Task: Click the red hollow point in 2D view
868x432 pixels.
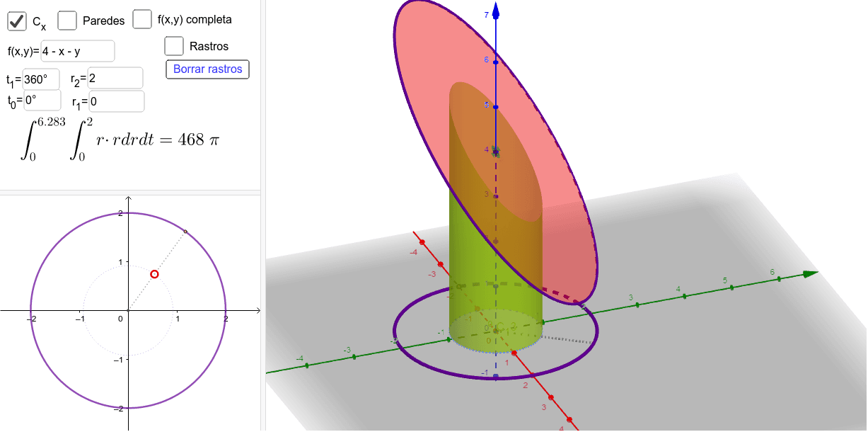Action: click(x=154, y=274)
